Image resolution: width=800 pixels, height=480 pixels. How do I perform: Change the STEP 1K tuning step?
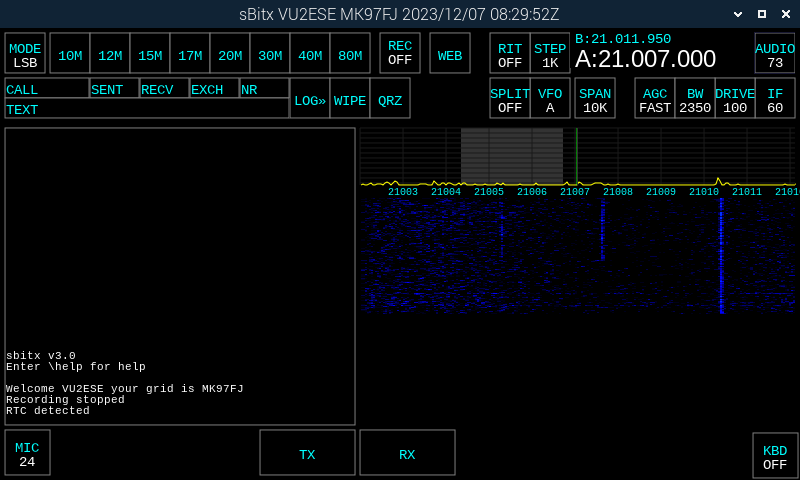(x=550, y=54)
